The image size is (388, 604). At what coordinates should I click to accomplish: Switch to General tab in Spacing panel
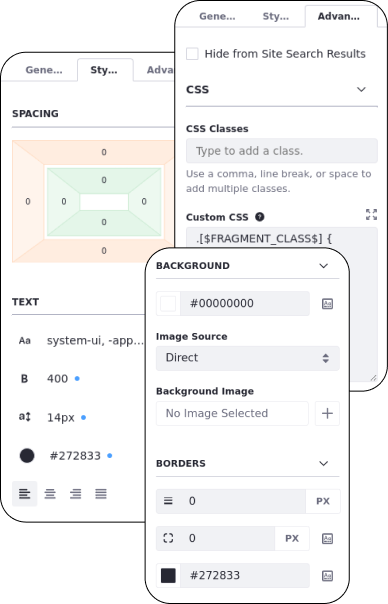pyautogui.click(x=44, y=70)
